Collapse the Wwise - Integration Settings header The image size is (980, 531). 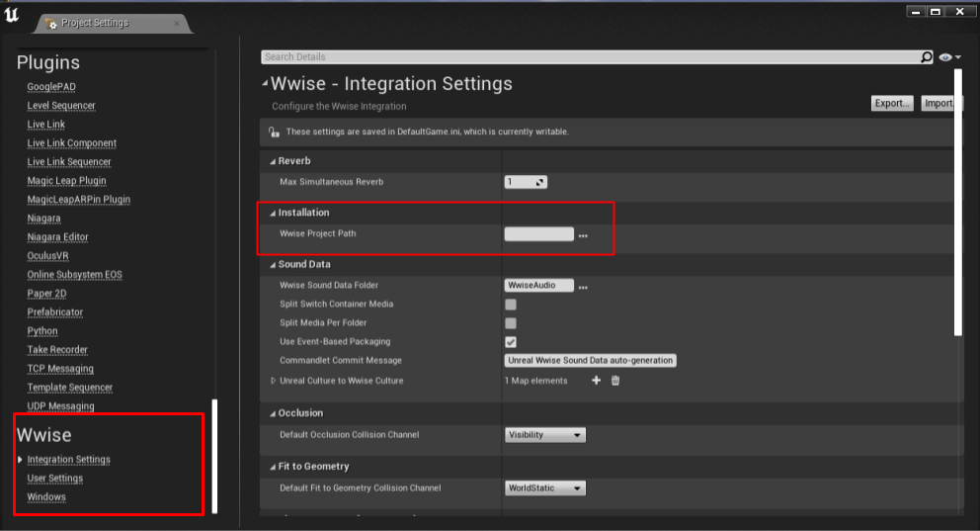(x=265, y=83)
